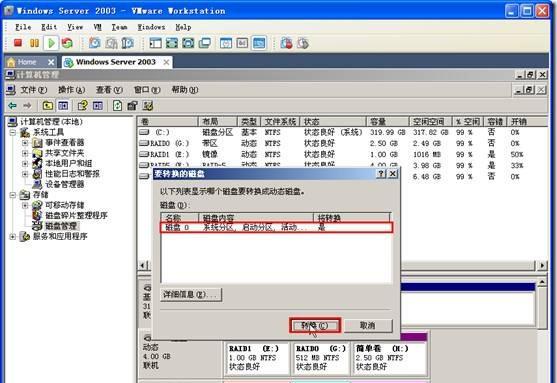This screenshot has height=383, width=557.
Task: Open the Snapshot Manager icon
Action: point(128,43)
